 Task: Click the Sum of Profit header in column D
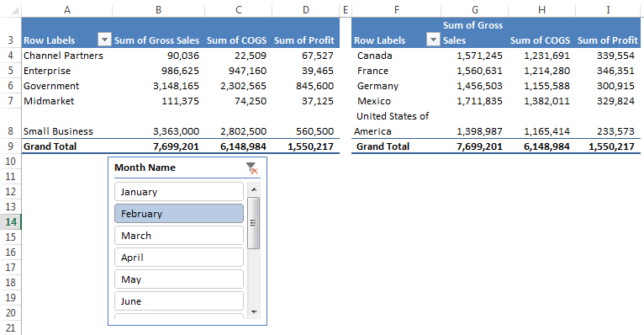[x=304, y=40]
